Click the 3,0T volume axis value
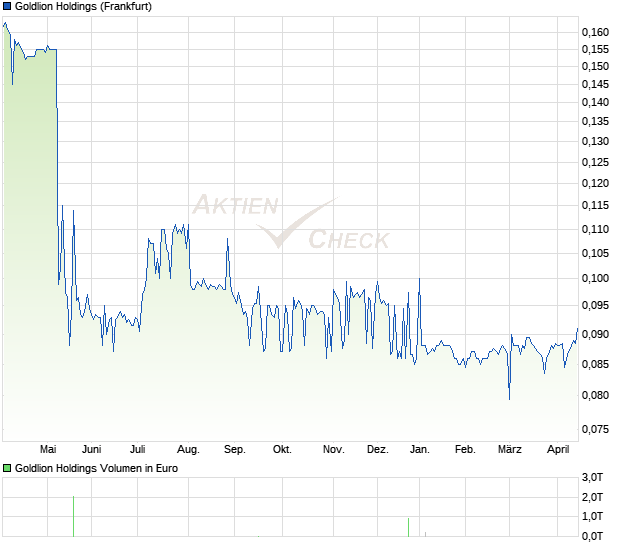 click(592, 478)
